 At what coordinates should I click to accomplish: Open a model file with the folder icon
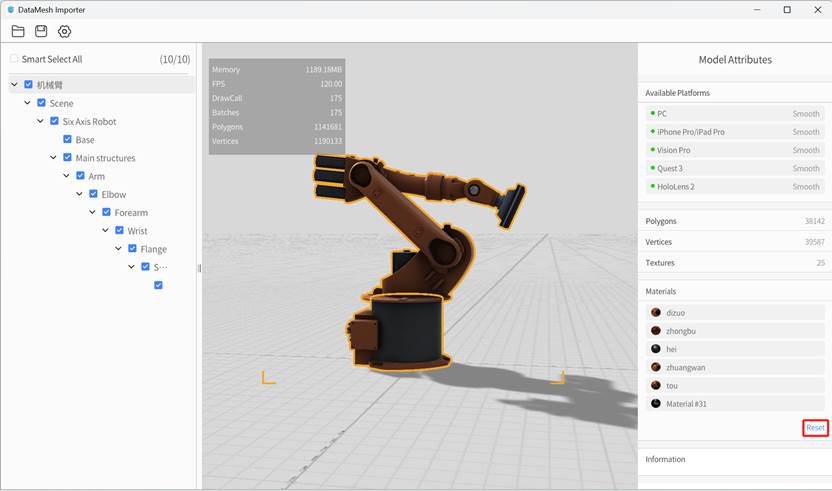pyautogui.click(x=18, y=31)
